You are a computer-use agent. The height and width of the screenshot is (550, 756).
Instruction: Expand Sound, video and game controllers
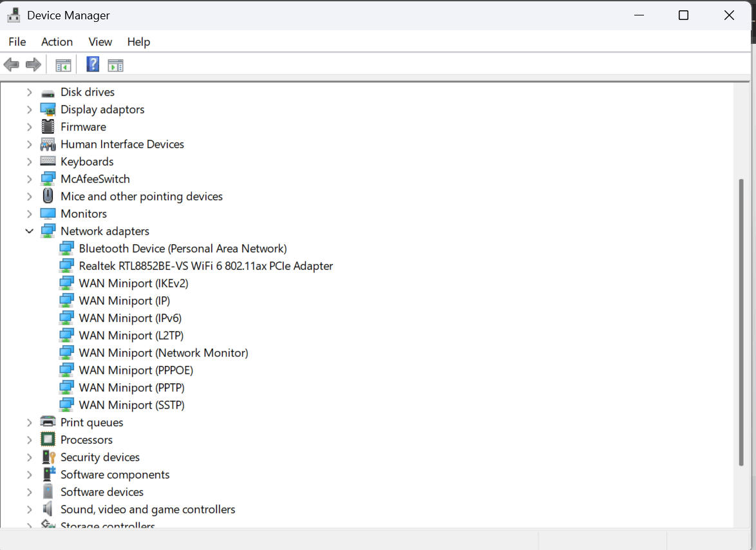(x=30, y=509)
